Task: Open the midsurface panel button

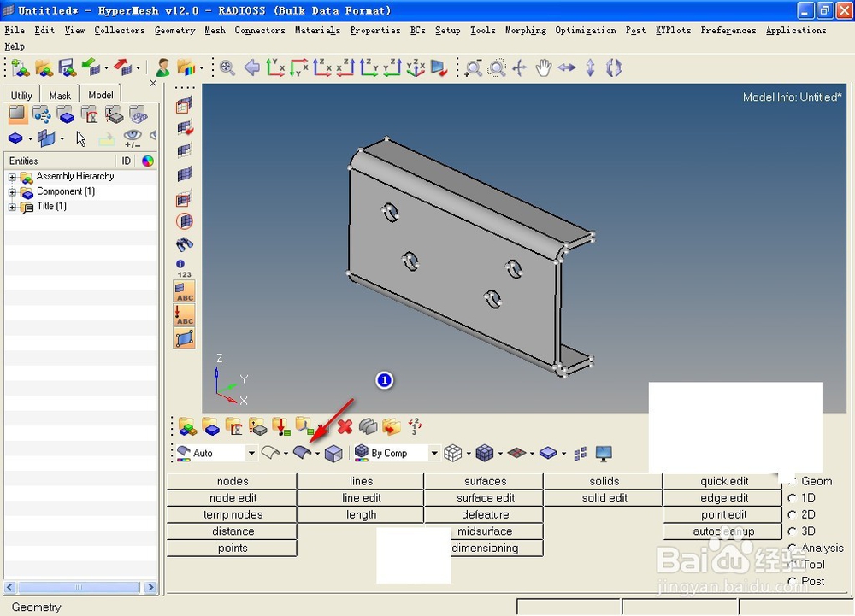Action: click(x=485, y=531)
